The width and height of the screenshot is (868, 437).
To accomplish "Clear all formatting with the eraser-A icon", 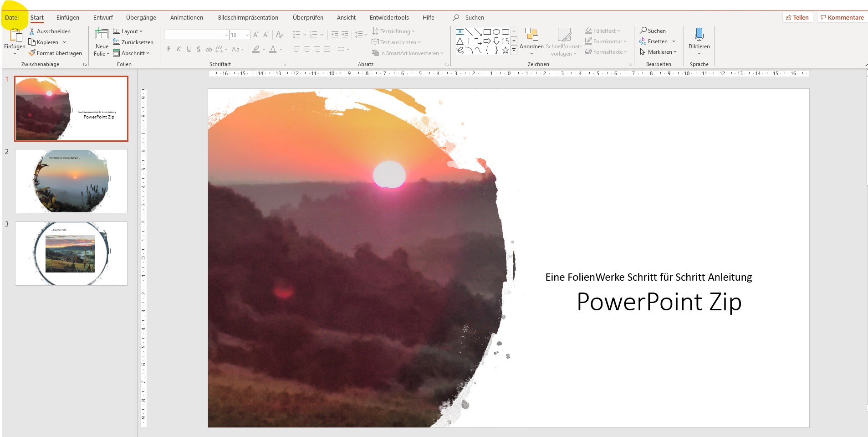I will point(280,35).
